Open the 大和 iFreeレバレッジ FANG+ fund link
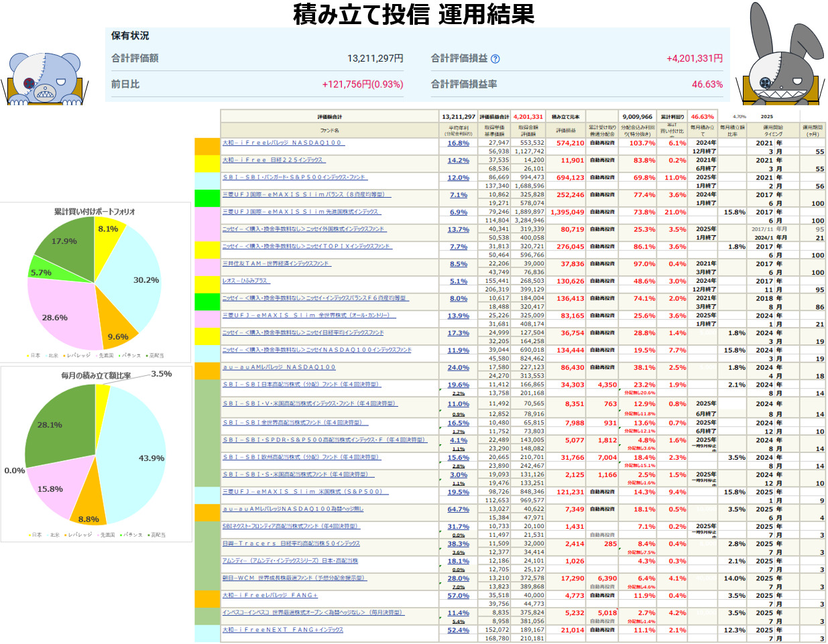The image size is (828, 644). [270, 595]
